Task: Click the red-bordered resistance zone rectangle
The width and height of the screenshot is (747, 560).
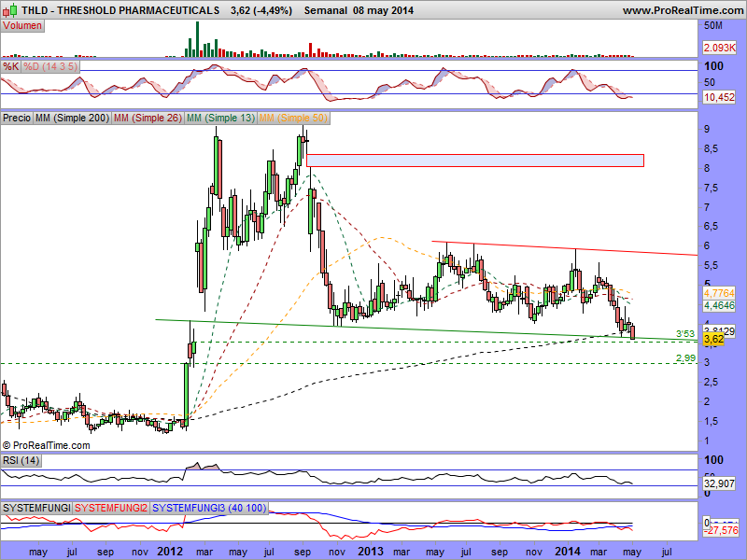Action: pos(475,161)
